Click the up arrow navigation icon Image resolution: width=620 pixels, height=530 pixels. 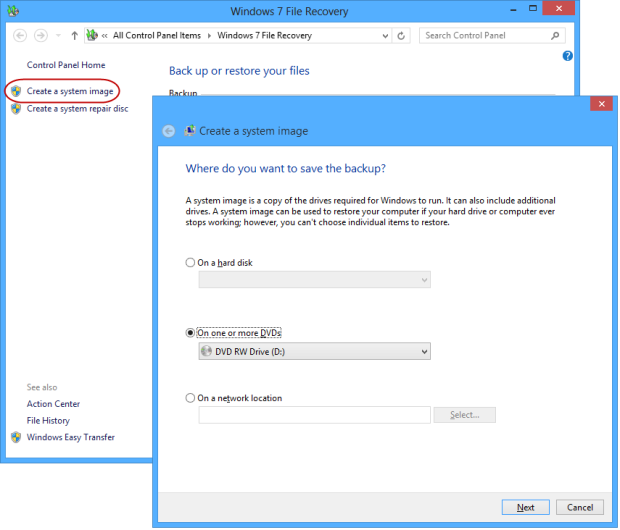pos(75,35)
